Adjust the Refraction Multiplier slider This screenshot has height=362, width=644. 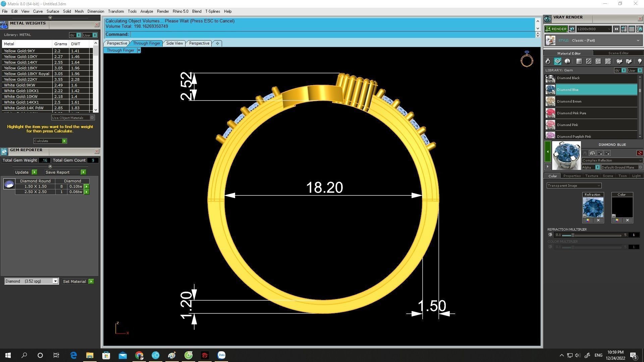coord(573,235)
